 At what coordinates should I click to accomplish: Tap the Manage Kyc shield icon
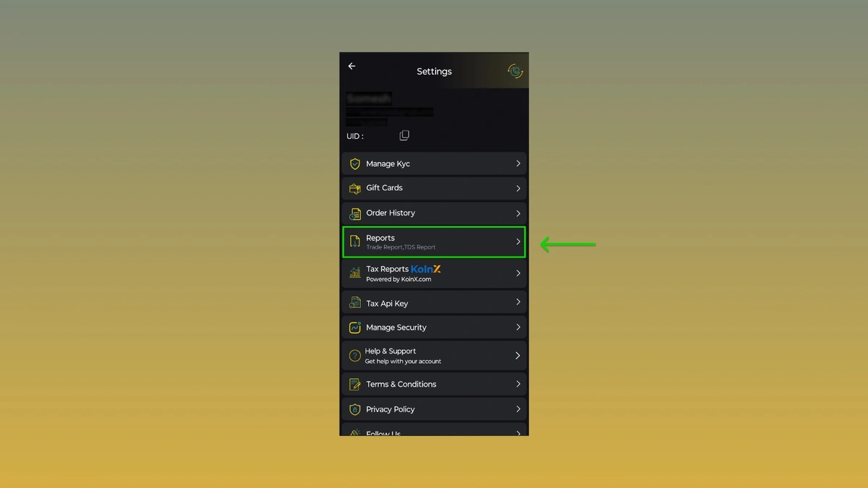[x=355, y=164]
